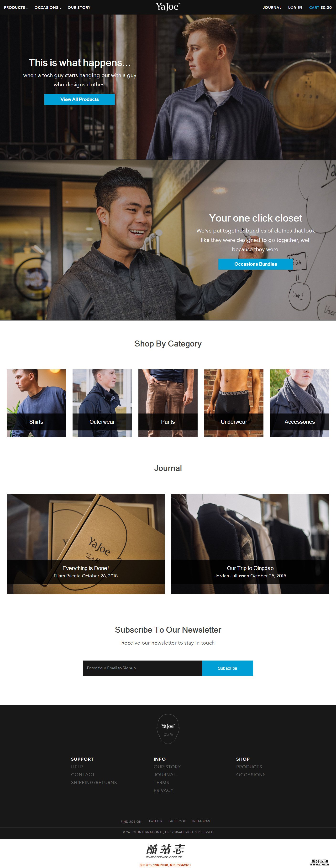This screenshot has height=868, width=336.
Task: Open the Our Story page in the top navigation
Action: click(x=79, y=7)
